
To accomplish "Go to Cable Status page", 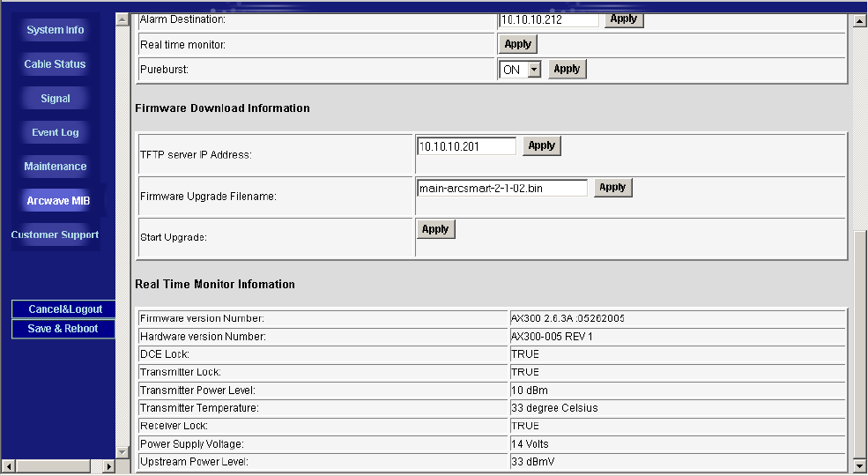I will [56, 64].
